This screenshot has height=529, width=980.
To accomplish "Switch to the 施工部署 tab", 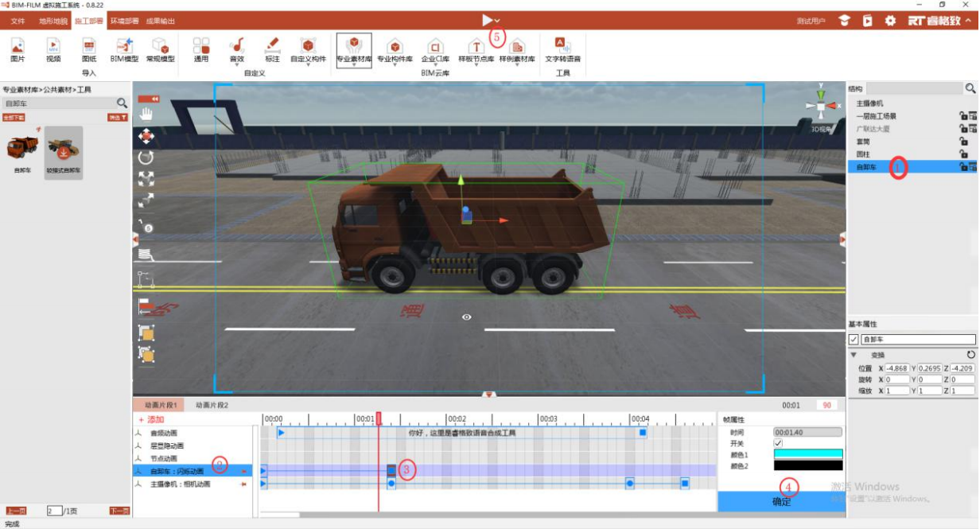I will (88, 21).
